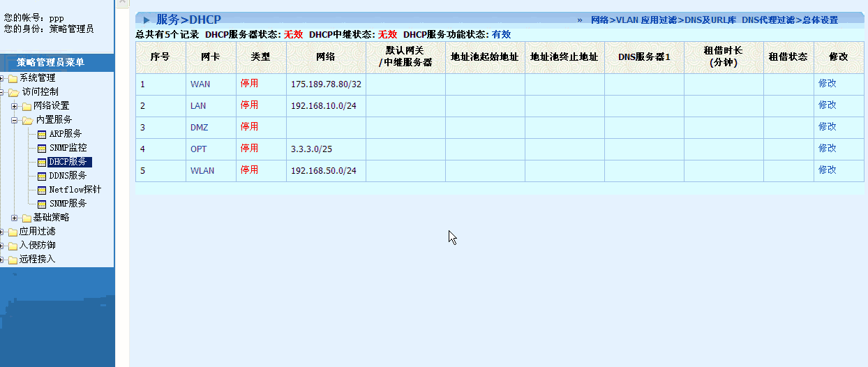Open SNMP服务 tree item

[x=68, y=203]
